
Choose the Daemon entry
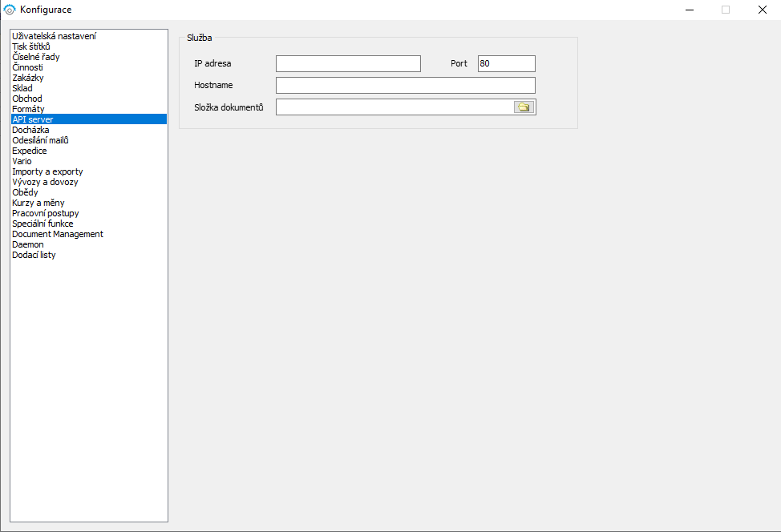pos(89,245)
